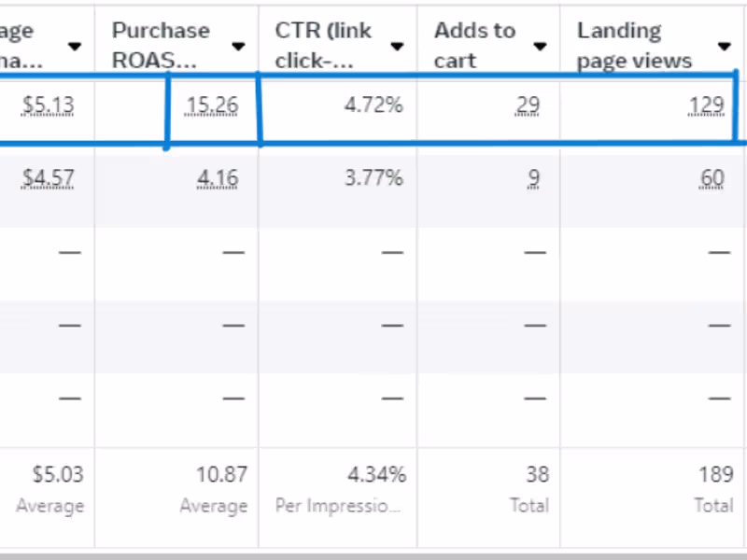The height and width of the screenshot is (560, 747).
Task: Click the 4.72% CTR cell
Action: coord(373,105)
